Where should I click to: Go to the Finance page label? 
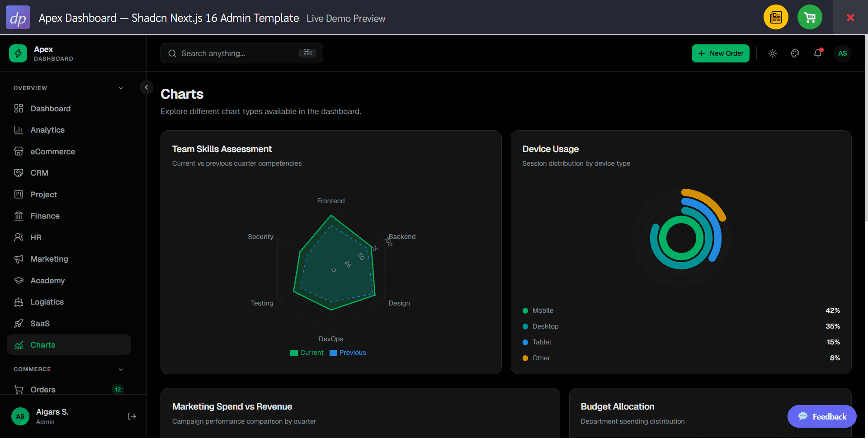coord(45,216)
